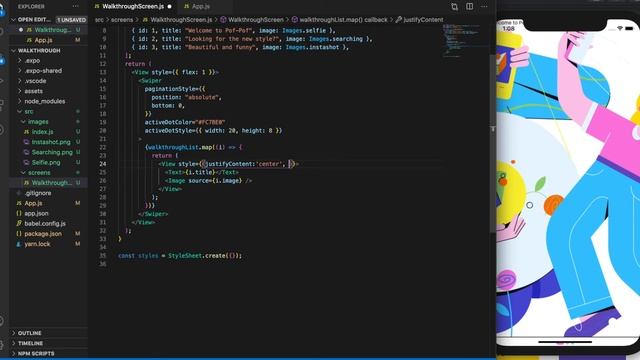Click the 'paginationStyle' prop text
Screen dimensions: 640x360
tap(171, 89)
